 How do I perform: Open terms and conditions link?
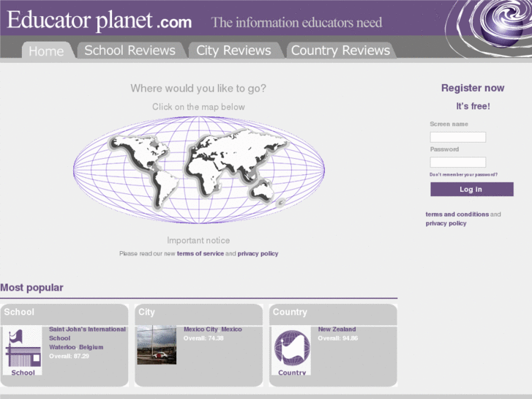point(457,215)
